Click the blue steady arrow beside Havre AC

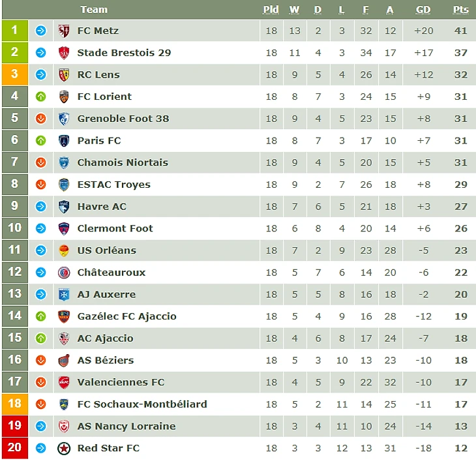tap(40, 207)
